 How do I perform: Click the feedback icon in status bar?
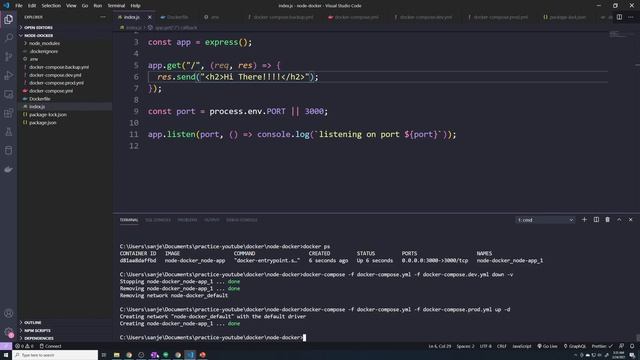pos(621,346)
